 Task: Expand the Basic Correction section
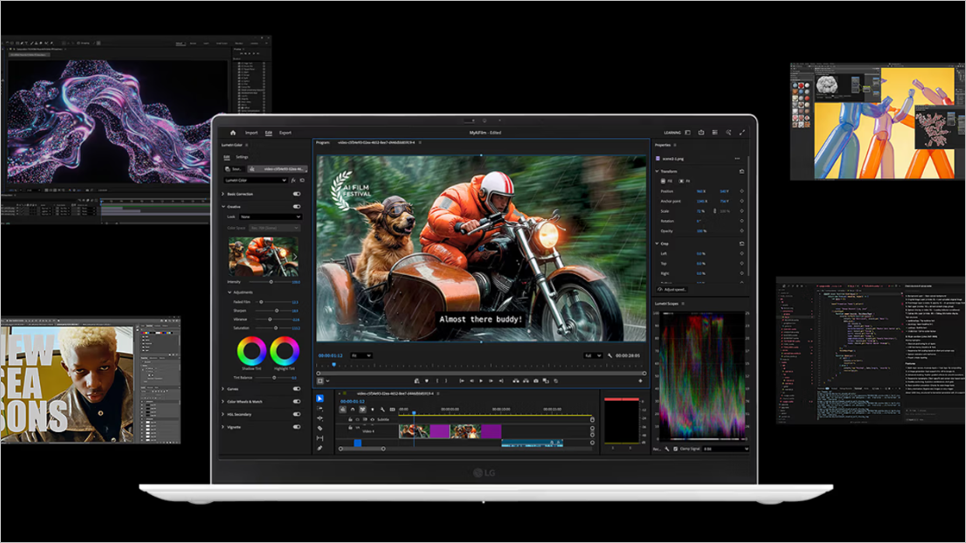pos(223,194)
